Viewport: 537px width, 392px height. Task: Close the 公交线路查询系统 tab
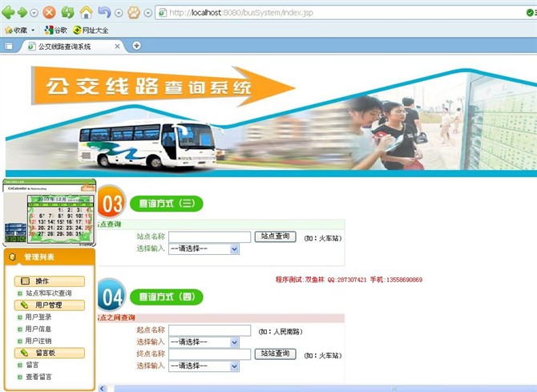pyautogui.click(x=118, y=46)
